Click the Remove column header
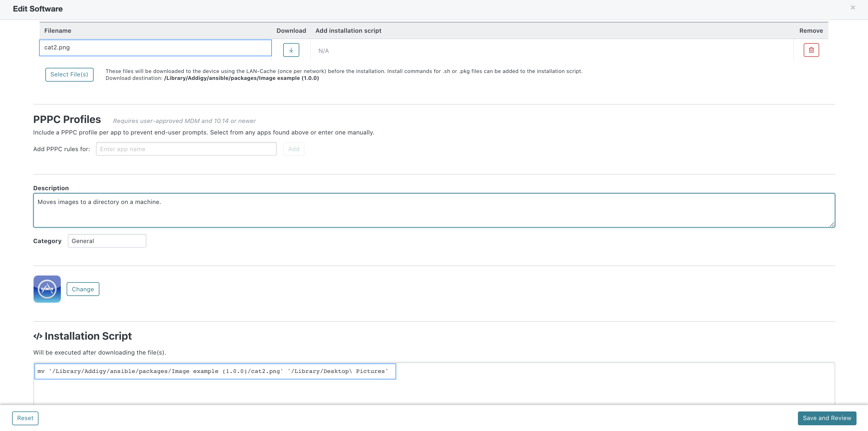 (x=811, y=31)
